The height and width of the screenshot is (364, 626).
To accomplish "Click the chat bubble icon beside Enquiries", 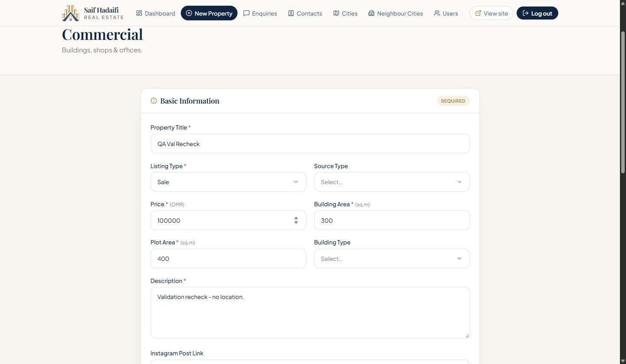I will point(246,13).
